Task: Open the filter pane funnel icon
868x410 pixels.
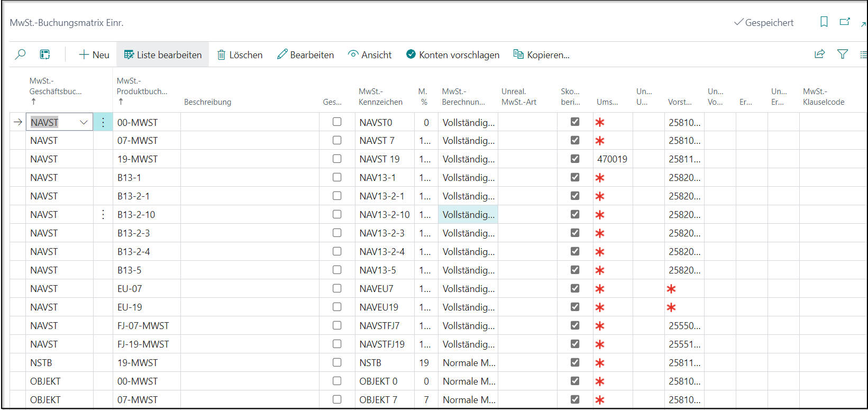Action: tap(843, 54)
